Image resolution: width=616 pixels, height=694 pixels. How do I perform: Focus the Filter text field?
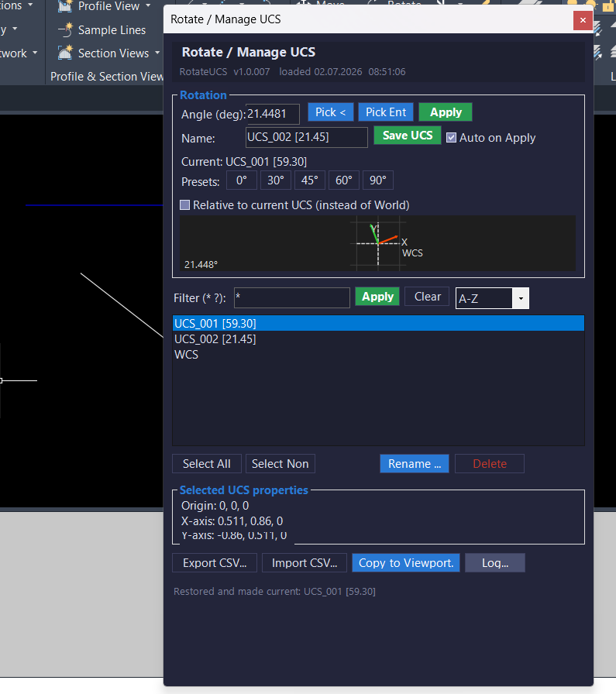click(292, 298)
